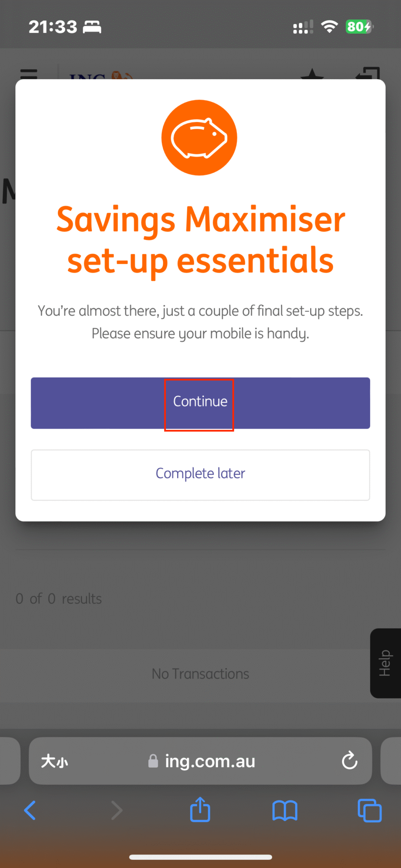401x868 pixels.
Task: Tap the Wi-Fi icon in the status bar
Action: pyautogui.click(x=330, y=27)
